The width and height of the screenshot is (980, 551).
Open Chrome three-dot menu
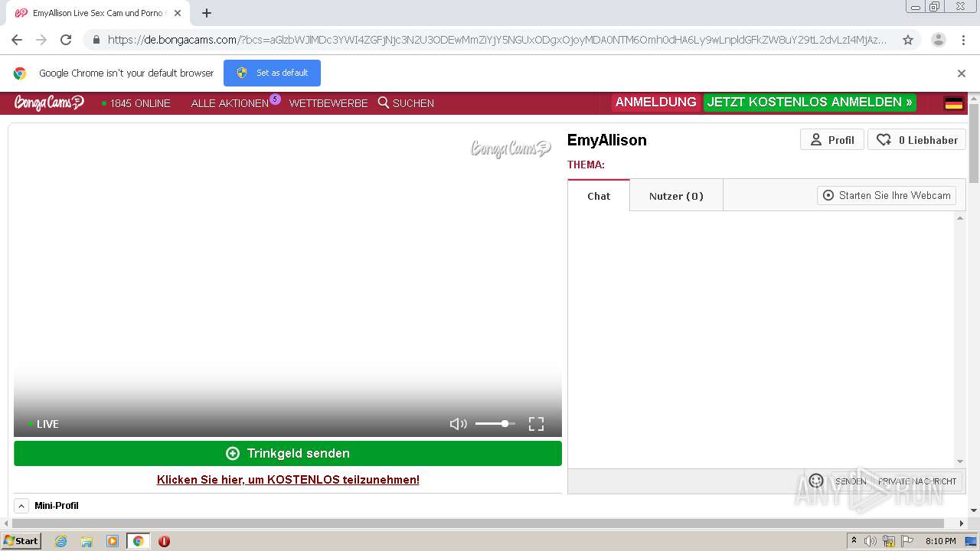(963, 40)
